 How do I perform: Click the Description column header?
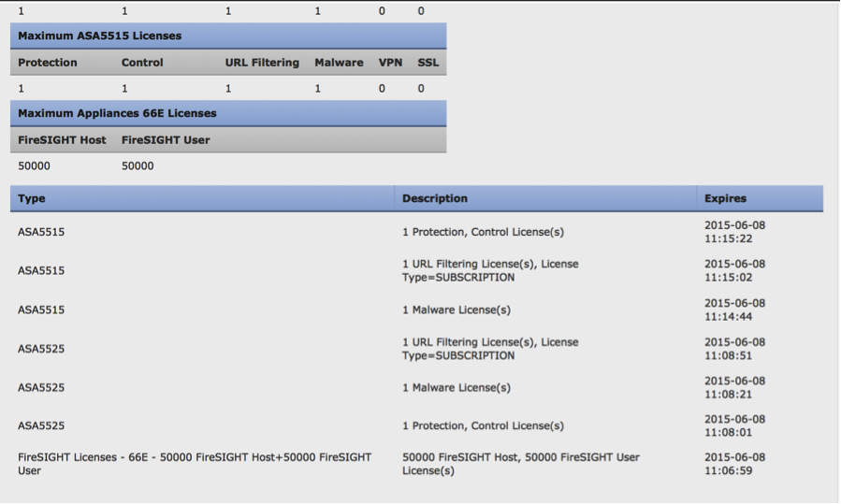point(435,198)
